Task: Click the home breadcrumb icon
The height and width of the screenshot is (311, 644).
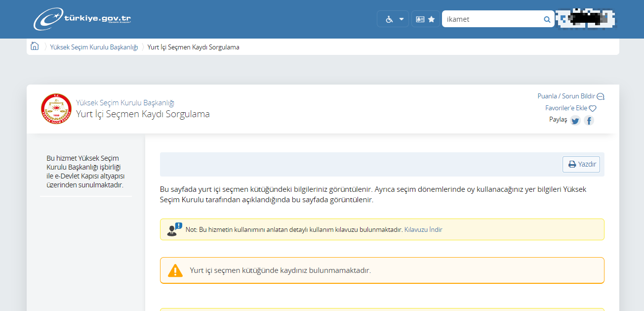Action: (x=34, y=45)
